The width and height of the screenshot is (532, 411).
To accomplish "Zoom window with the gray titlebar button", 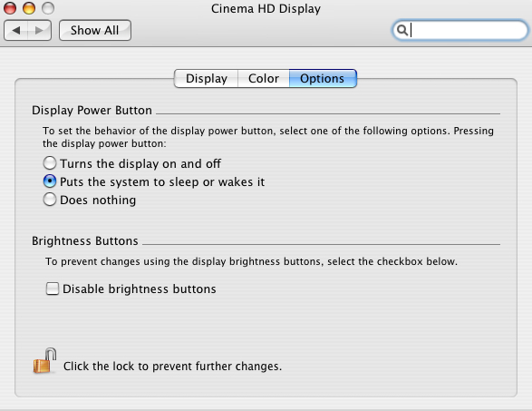I will click(48, 8).
